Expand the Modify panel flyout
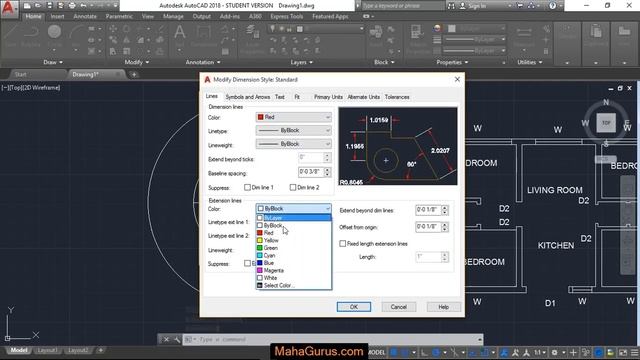The height and width of the screenshot is (360, 640). pos(137,62)
